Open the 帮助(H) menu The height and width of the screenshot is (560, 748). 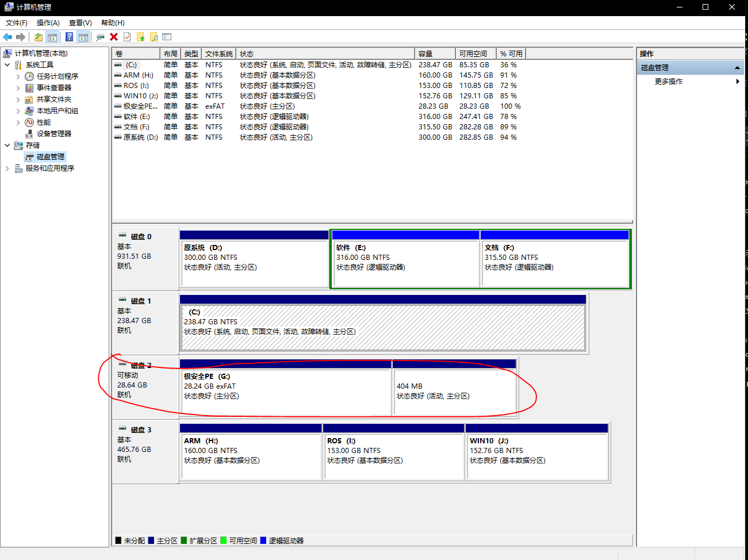(x=113, y=23)
